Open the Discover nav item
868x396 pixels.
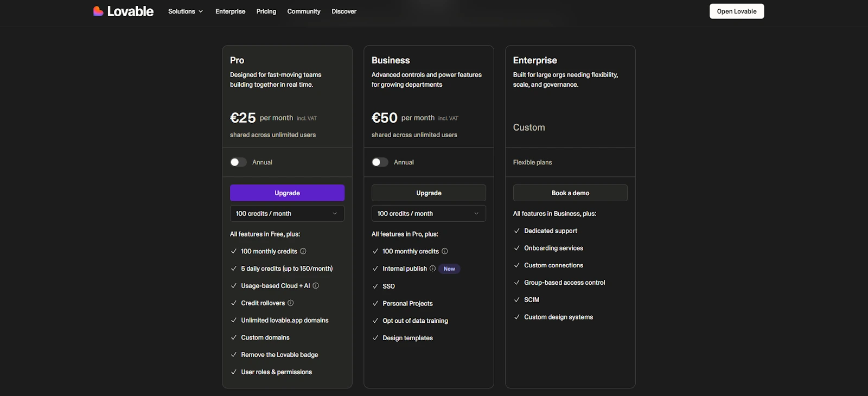(x=344, y=11)
